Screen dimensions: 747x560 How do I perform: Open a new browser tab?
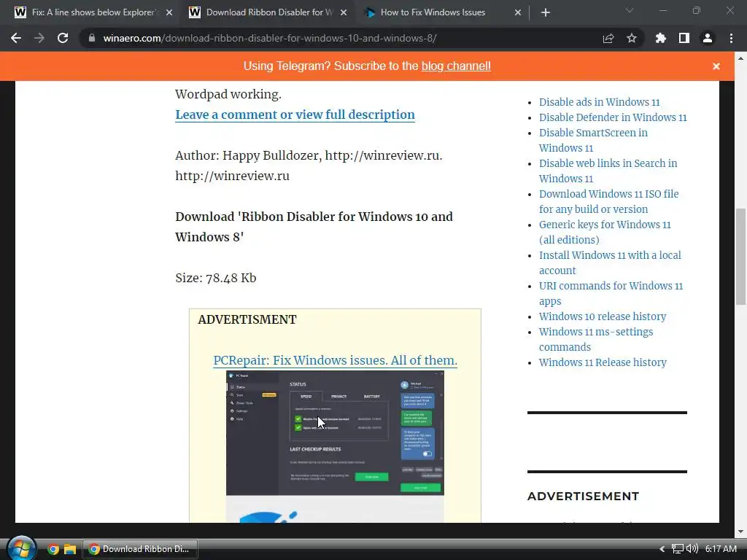pos(546,13)
